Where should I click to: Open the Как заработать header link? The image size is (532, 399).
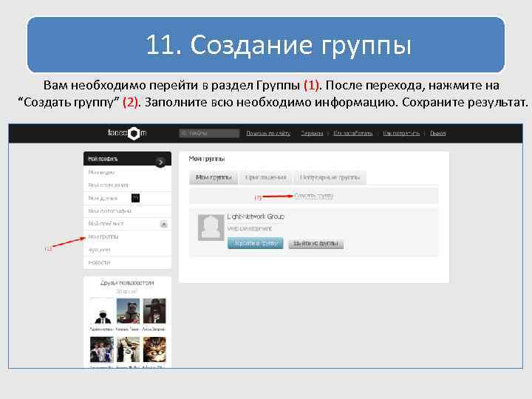coord(353,133)
